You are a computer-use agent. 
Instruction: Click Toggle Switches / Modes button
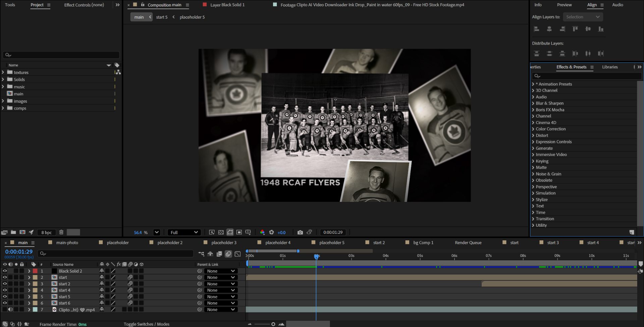(147, 324)
